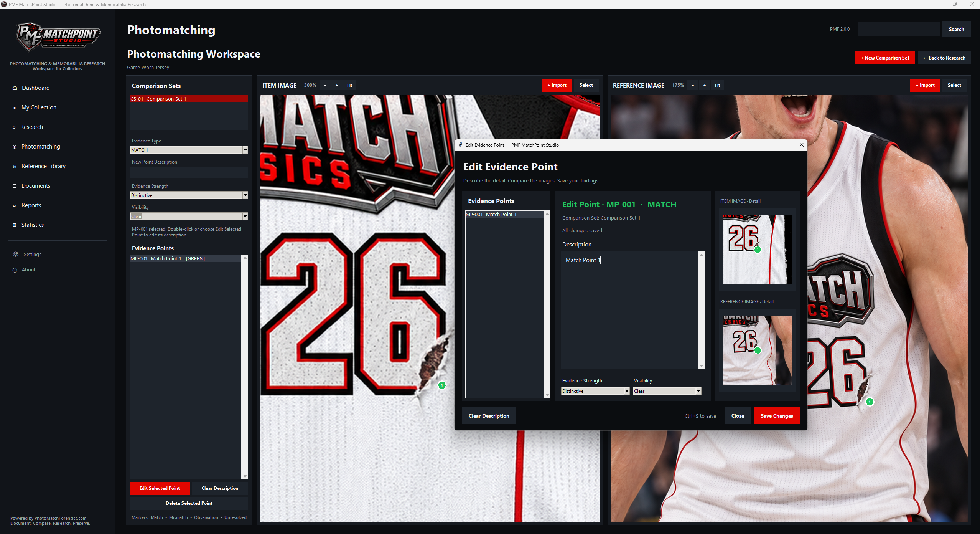
Task: Click the About info icon
Action: [15, 270]
